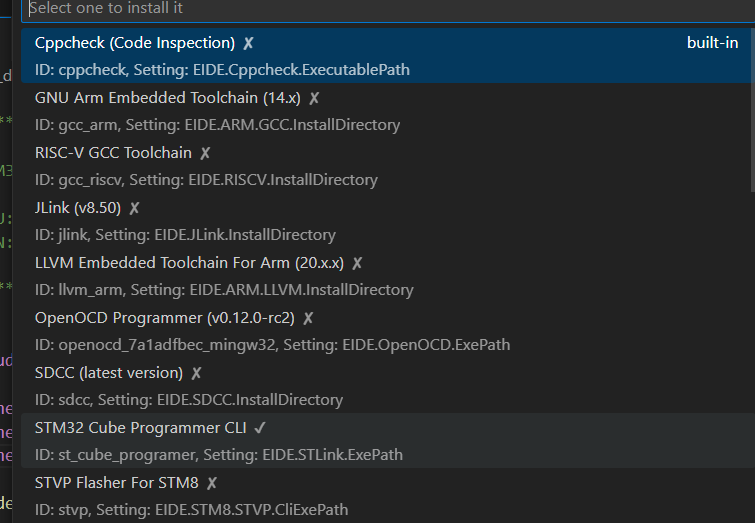Click X icon beside LLVM Embedded Toolchain
The image size is (755, 523).
coord(357,263)
